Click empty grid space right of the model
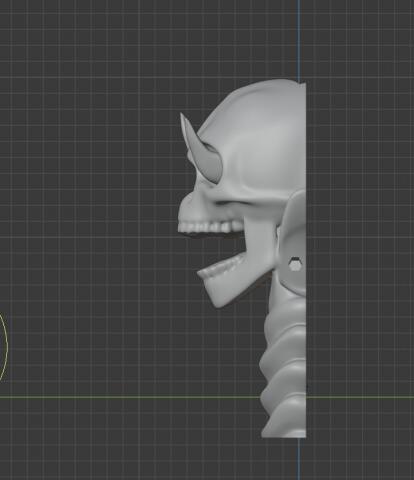Viewport: 414px width, 480px height. [x=360, y=233]
